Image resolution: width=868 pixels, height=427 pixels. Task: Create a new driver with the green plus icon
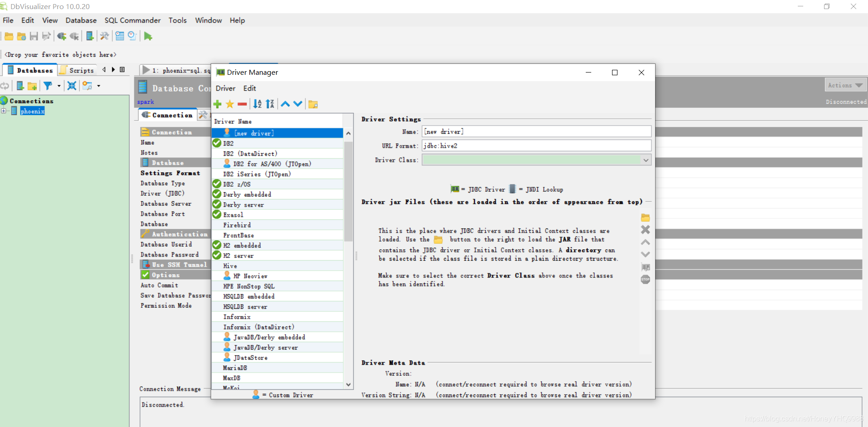point(217,104)
